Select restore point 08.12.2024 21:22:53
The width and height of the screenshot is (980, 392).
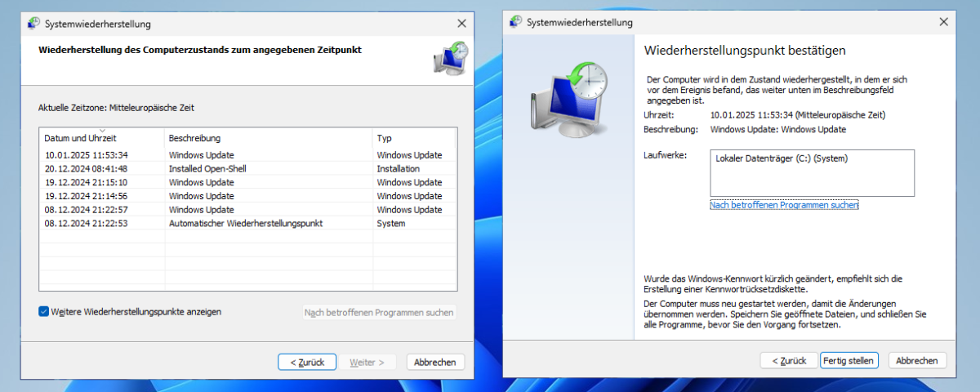click(x=247, y=223)
